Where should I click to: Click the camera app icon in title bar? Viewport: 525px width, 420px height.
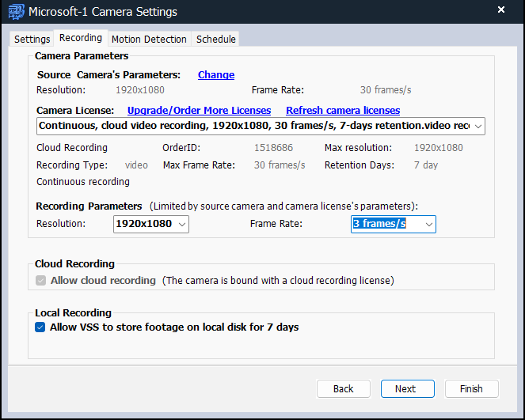pyautogui.click(x=15, y=11)
